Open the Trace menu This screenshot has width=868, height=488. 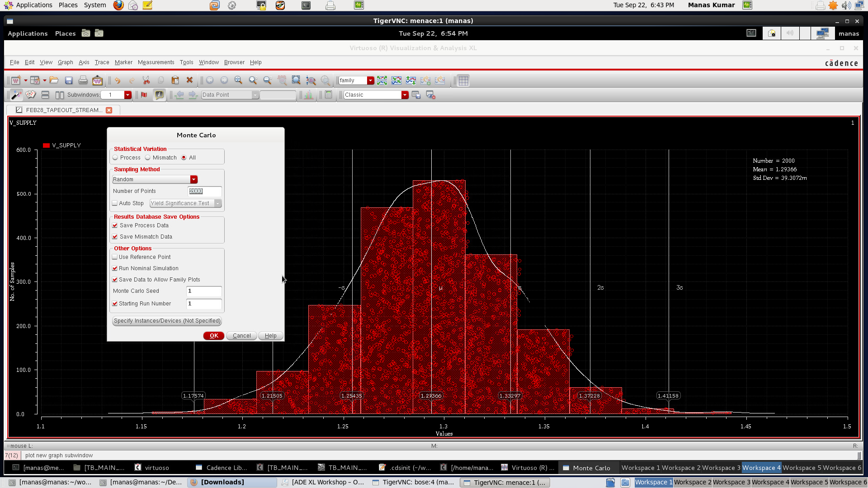click(102, 62)
